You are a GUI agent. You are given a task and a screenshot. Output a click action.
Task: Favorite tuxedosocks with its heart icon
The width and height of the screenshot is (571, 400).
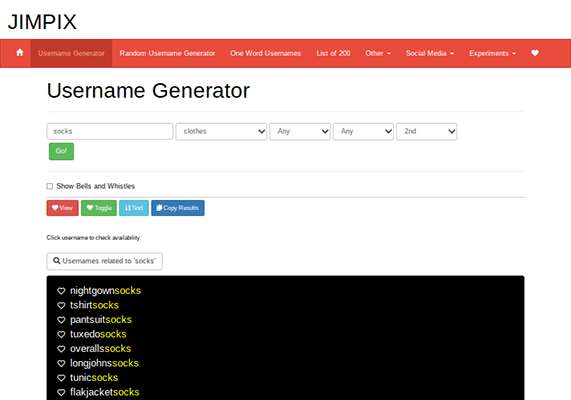coord(61,334)
